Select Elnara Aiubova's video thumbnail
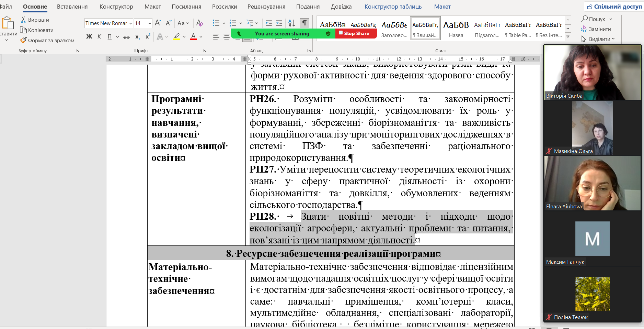Screen dimensions: 644x329 pyautogui.click(x=592, y=184)
